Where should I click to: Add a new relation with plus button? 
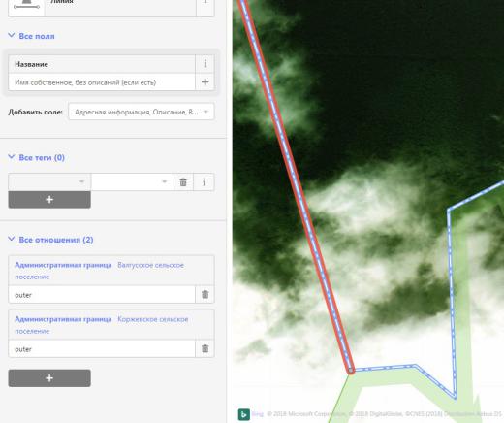coord(49,378)
